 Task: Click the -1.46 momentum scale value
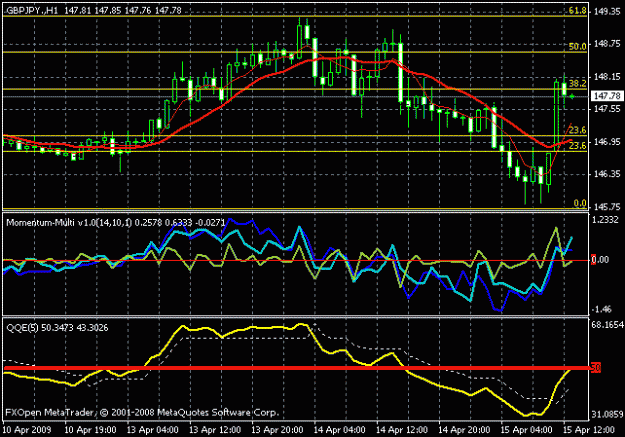602,309
